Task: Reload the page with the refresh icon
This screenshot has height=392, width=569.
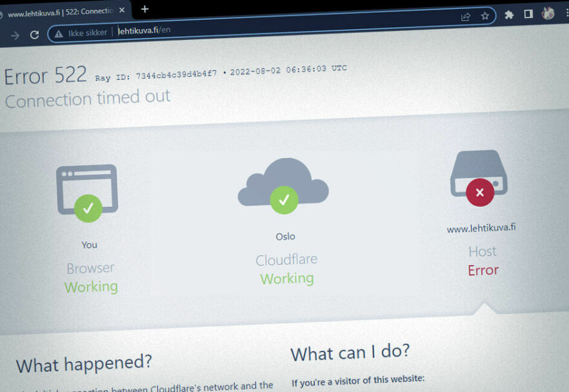Action: pos(34,35)
